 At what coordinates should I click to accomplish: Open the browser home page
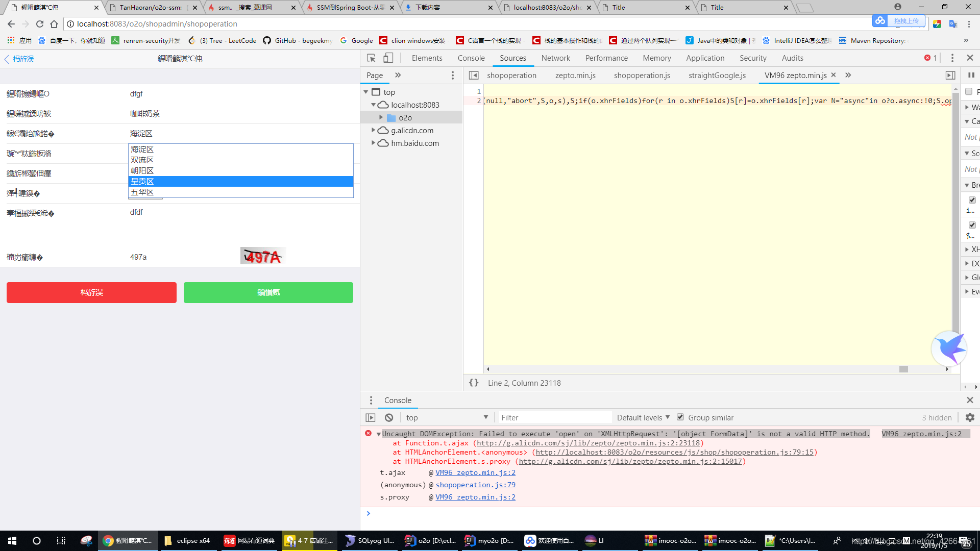point(54,24)
